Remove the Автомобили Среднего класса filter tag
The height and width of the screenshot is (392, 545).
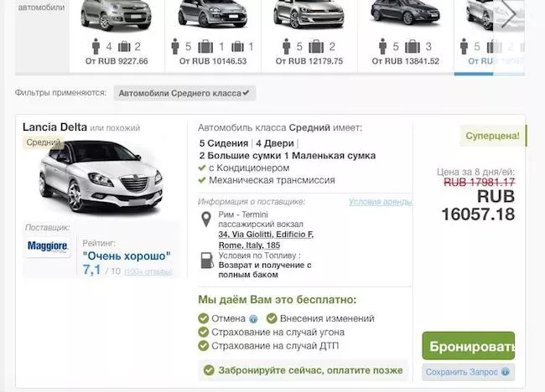click(248, 93)
